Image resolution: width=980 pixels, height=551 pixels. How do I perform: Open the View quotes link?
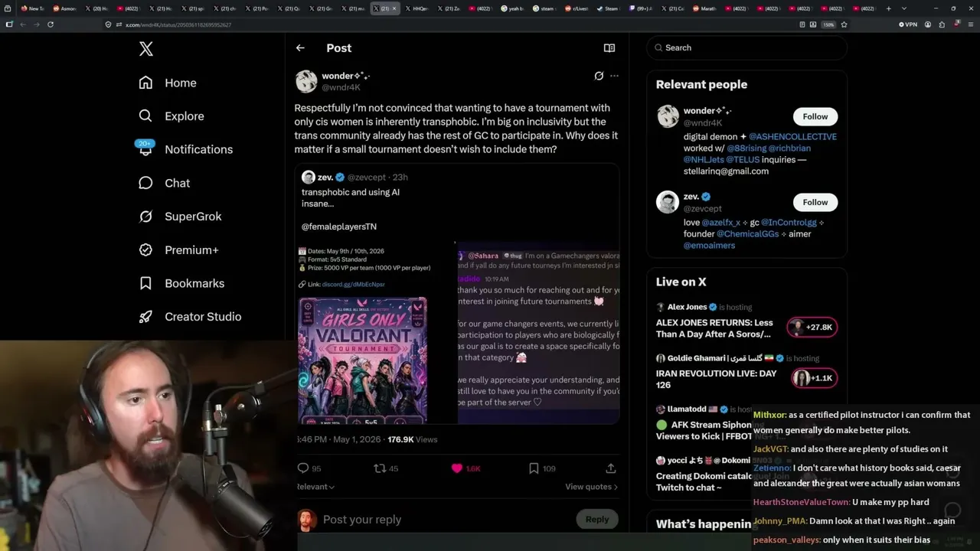591,487
